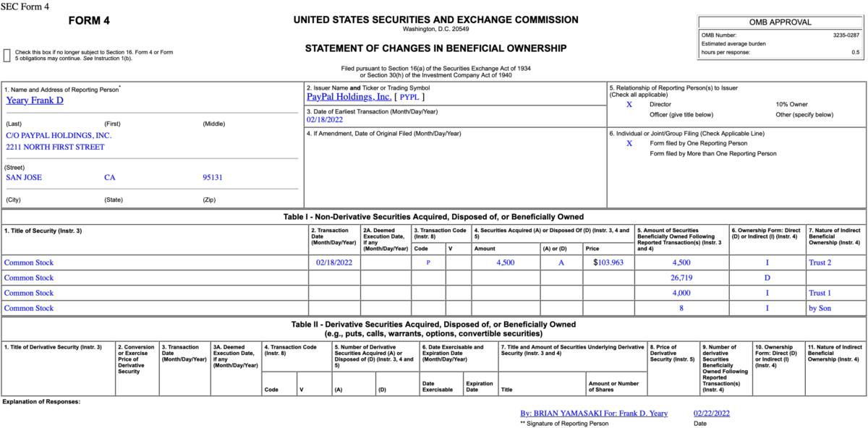Click the '8' beneficially owned amount
The image size is (868, 428).
coord(681,308)
